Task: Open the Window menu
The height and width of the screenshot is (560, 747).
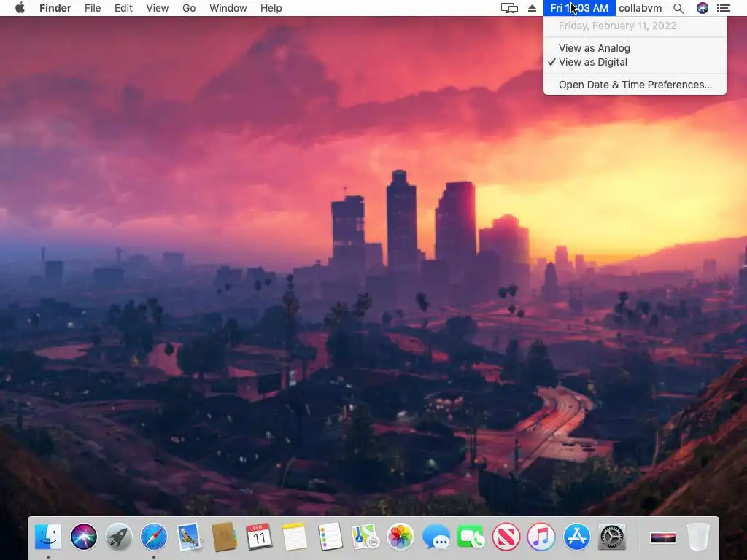Action: coord(228,8)
